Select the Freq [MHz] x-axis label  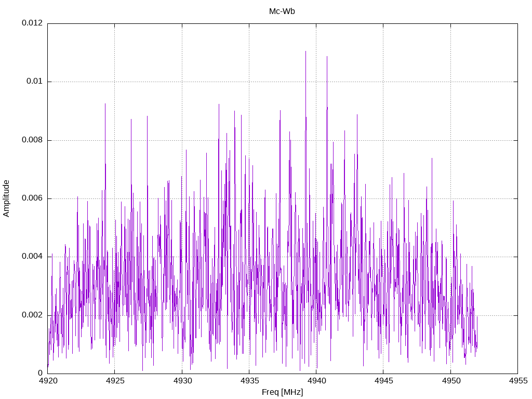coord(282,392)
